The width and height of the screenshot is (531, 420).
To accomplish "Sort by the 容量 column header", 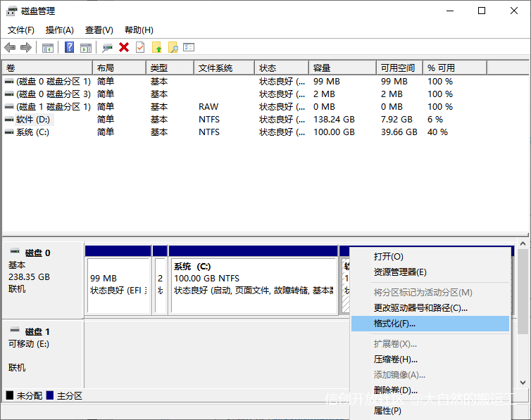I will pos(342,68).
